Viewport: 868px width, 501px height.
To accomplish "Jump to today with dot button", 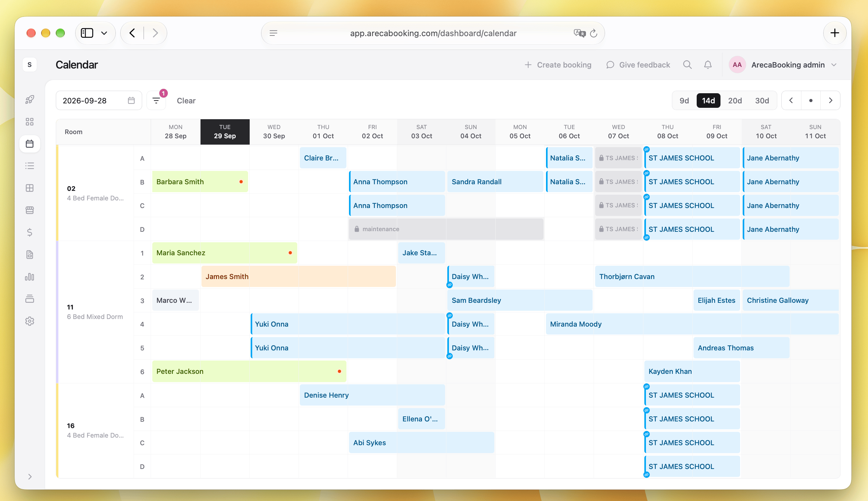I will (x=811, y=101).
